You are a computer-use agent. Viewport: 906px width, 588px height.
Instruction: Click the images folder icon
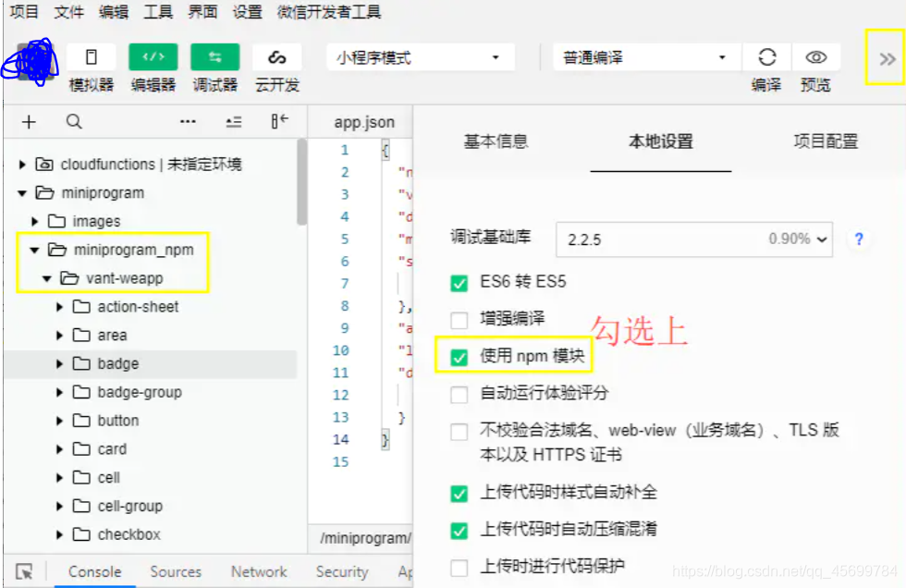tap(56, 221)
